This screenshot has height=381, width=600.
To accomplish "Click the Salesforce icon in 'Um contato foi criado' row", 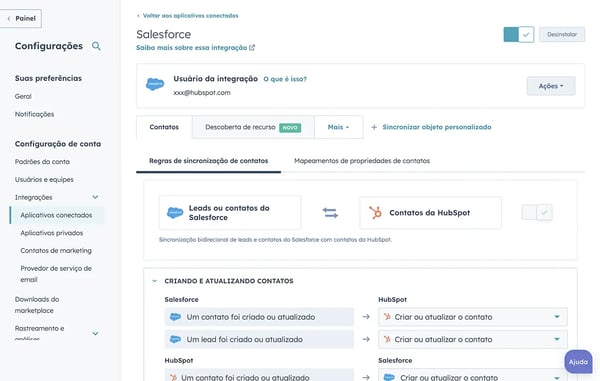I will point(175,317).
